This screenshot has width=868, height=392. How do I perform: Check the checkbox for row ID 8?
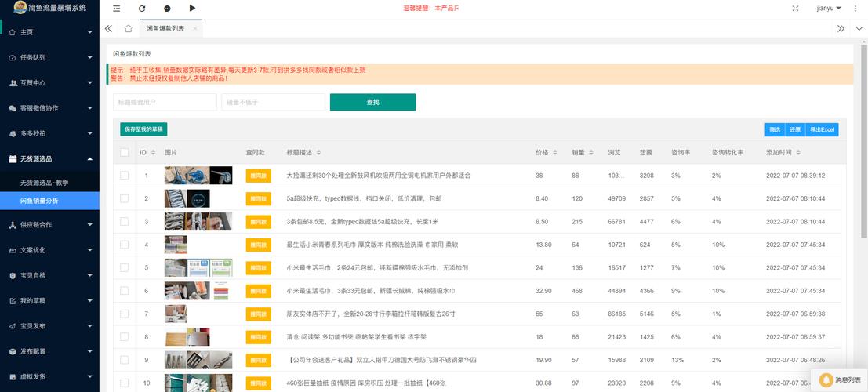click(124, 336)
